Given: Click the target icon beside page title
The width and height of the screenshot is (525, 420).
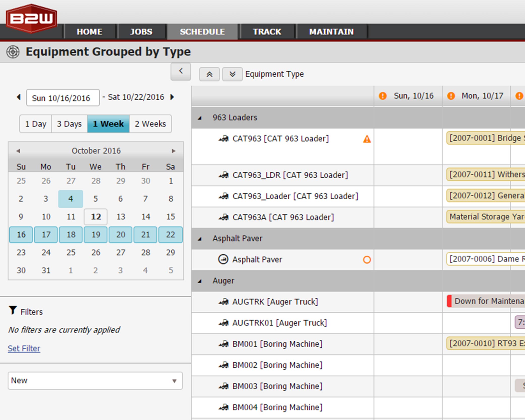Looking at the screenshot, I should 13,52.
